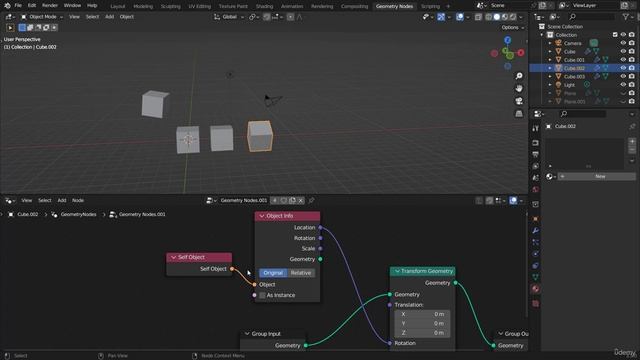640x360 pixels.
Task: Open the Object Mode dropdown
Action: pos(42,17)
